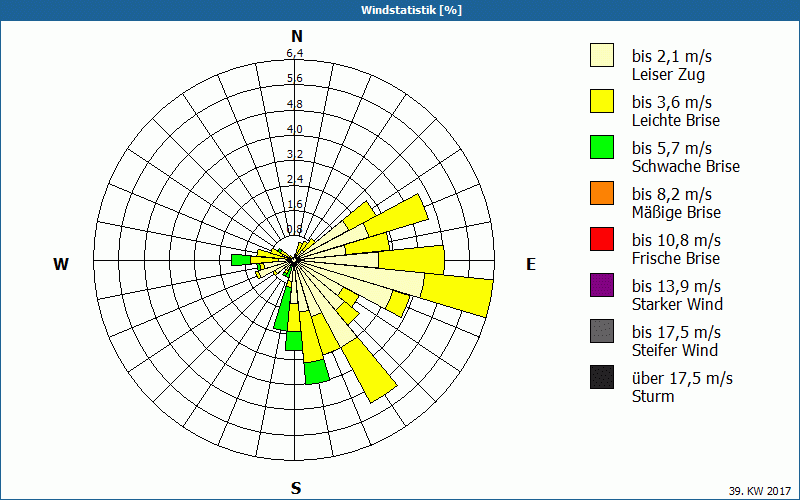Click the 'Frische Brise' legend label
Viewport: 800px width, 500px height.
click(676, 258)
